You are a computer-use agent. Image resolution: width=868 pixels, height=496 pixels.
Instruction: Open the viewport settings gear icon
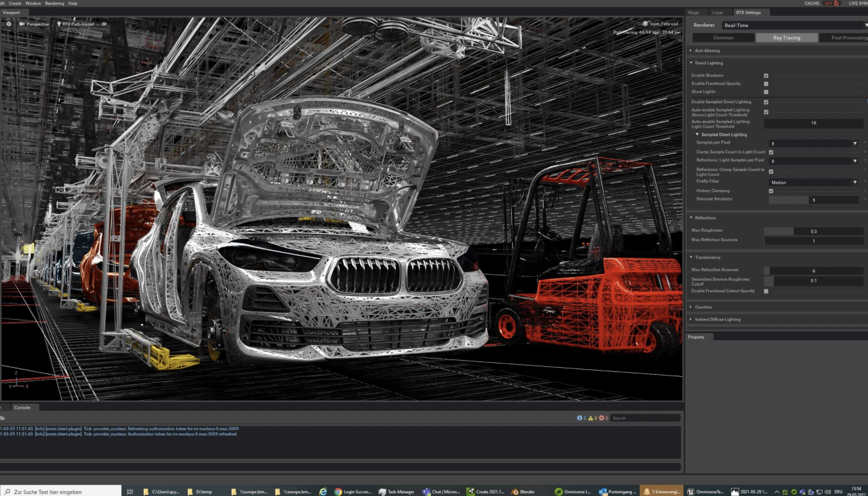coord(9,24)
